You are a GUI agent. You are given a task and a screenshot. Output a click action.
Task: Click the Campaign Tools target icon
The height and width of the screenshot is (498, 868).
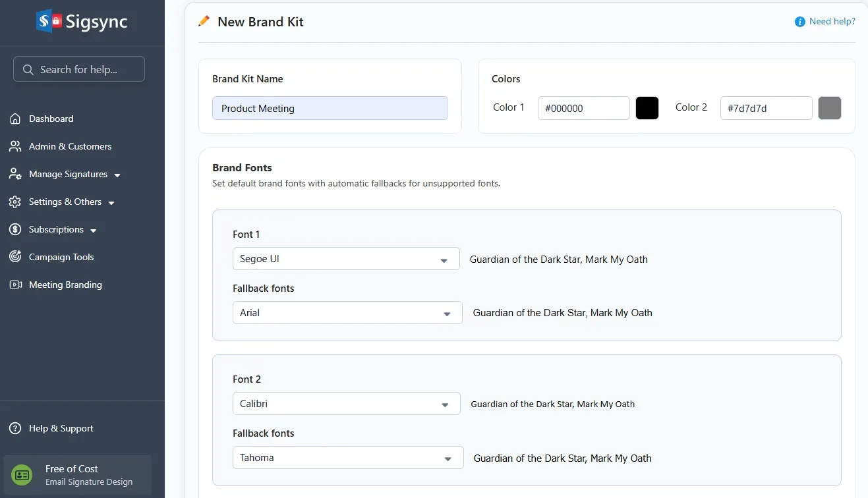15,257
